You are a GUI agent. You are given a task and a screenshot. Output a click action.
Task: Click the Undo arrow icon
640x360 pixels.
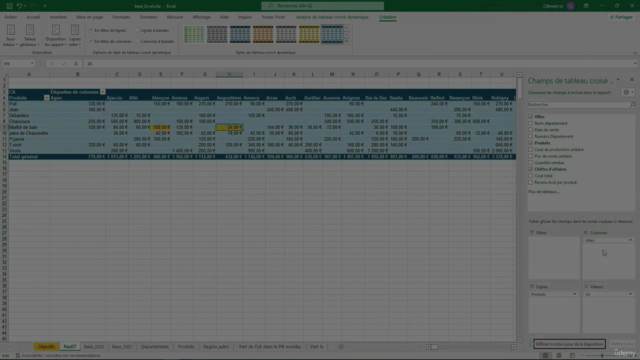point(19,6)
